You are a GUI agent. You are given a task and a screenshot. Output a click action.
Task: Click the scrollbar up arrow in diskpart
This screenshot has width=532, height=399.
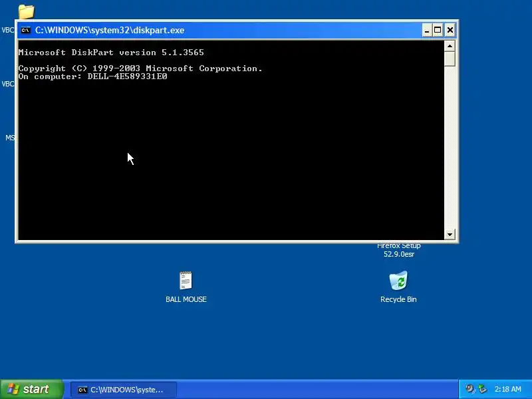click(450, 46)
